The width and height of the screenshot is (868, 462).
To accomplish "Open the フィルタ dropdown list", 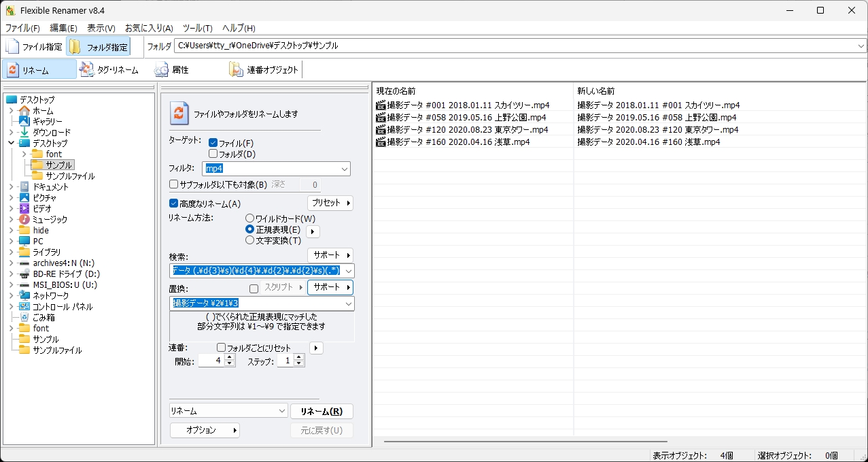I will (344, 169).
